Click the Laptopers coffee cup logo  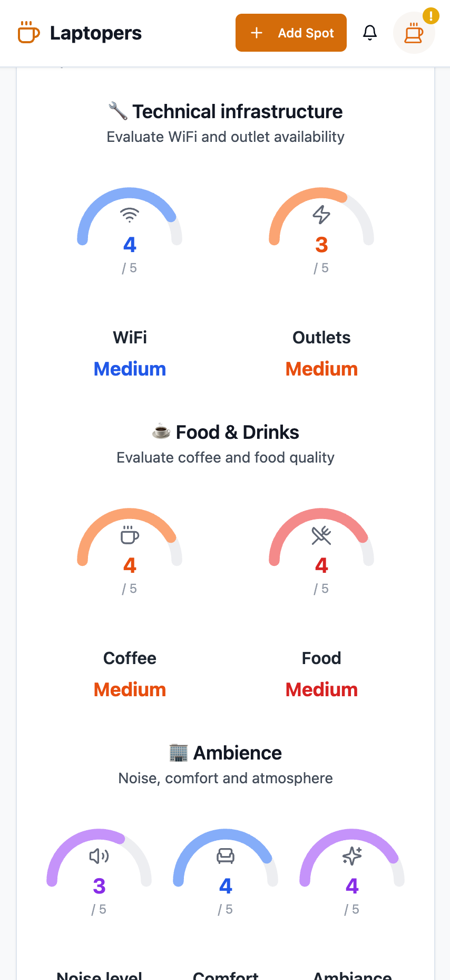pos(28,32)
